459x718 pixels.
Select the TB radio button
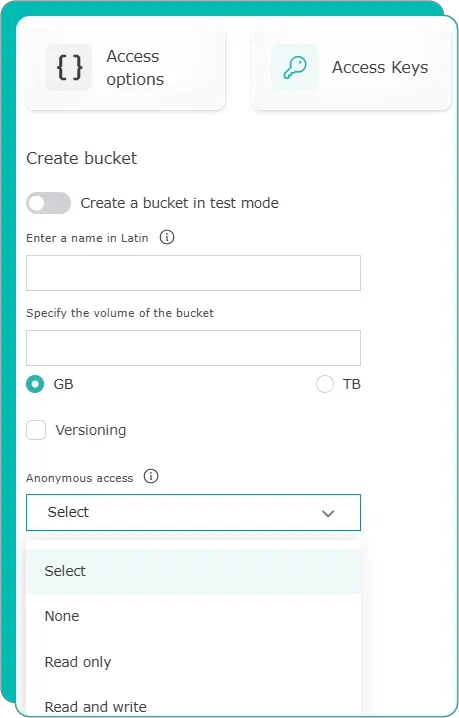[x=325, y=384]
